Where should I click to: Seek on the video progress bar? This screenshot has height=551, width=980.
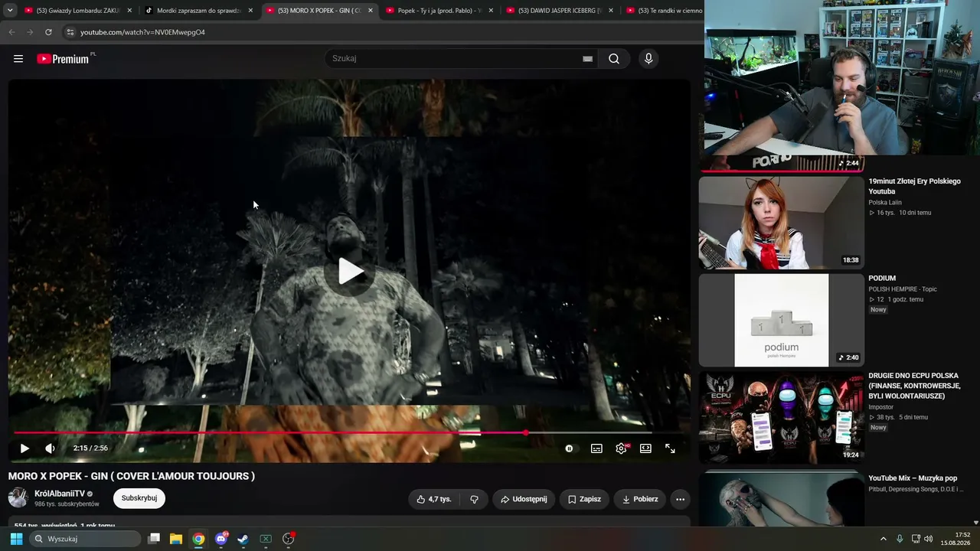(349, 433)
